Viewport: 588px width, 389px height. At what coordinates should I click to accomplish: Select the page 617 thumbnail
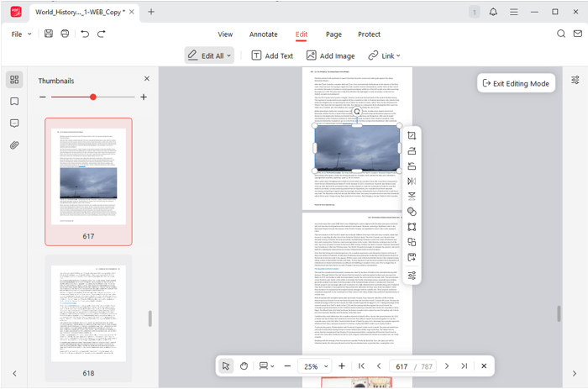(x=88, y=182)
